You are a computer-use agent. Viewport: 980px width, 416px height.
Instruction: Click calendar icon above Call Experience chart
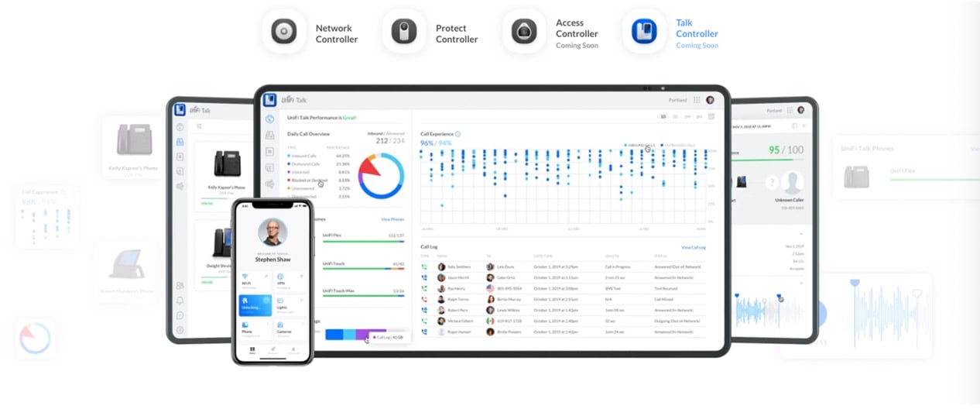click(711, 117)
